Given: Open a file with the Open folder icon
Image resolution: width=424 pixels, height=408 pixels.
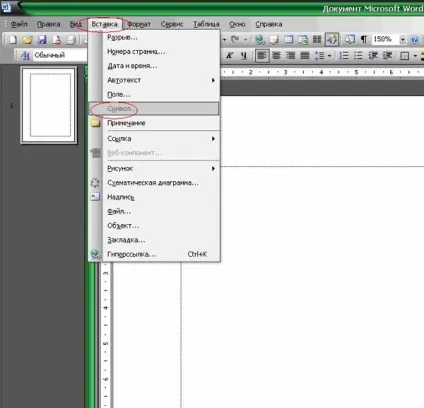Looking at the screenshot, I should [x=28, y=40].
